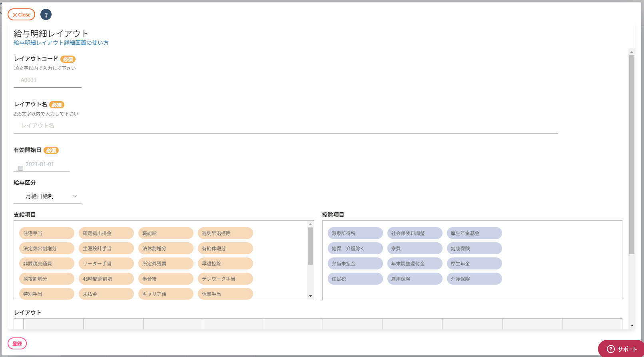Select the 源泉所得税 deduction item chip
Image resolution: width=644 pixels, height=357 pixels.
pyautogui.click(x=355, y=233)
